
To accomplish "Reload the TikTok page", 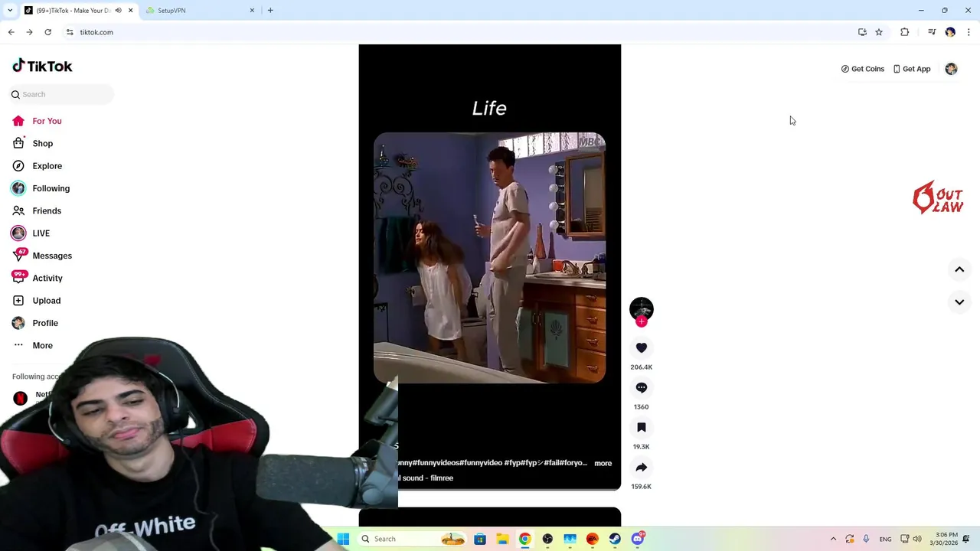I will (47, 32).
